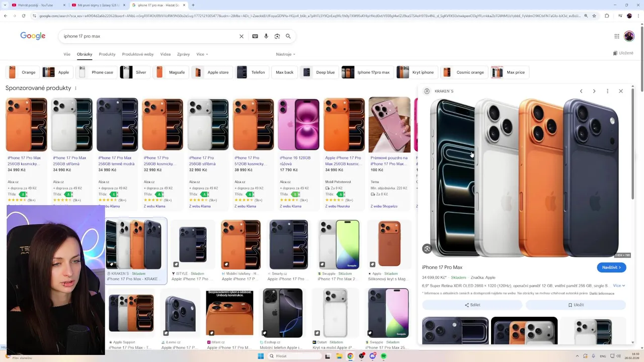
Task: Open sponsored products info menu
Action: click(x=75, y=88)
